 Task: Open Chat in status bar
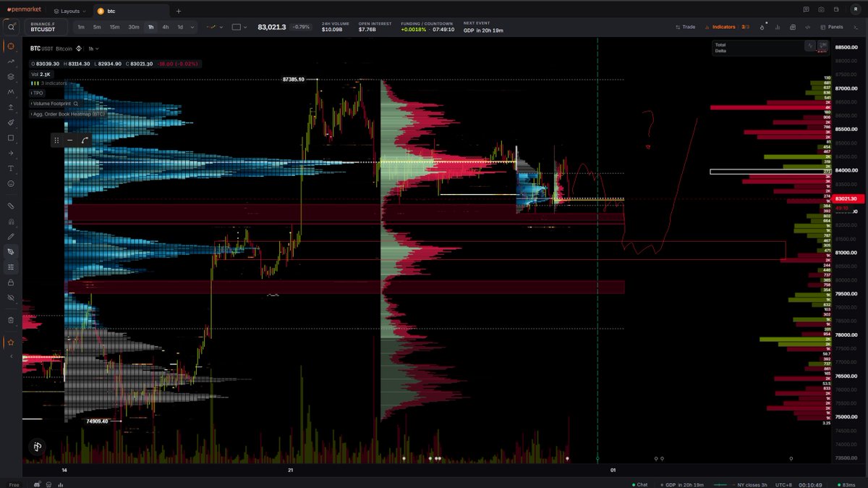point(639,484)
